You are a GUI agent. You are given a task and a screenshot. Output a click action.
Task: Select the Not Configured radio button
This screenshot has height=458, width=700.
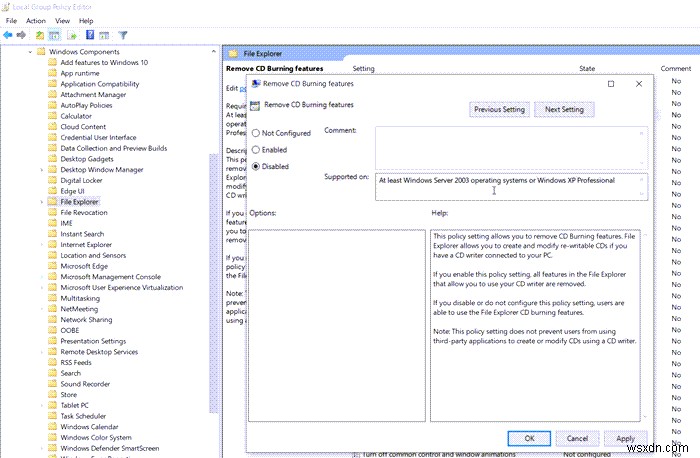256,133
